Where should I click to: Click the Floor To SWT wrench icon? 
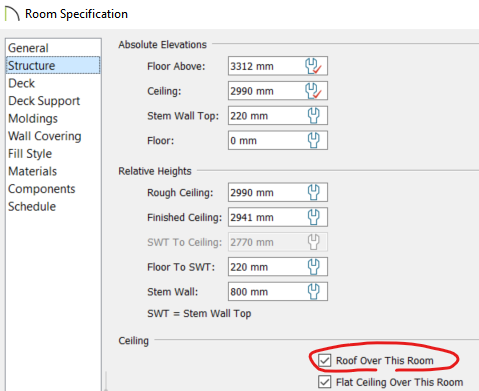[x=313, y=267]
